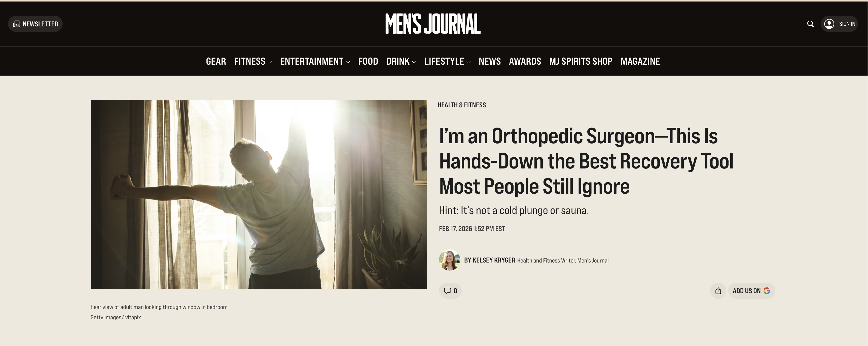
Task: Open the HEALTH & FITNESS category link
Action: [x=462, y=105]
